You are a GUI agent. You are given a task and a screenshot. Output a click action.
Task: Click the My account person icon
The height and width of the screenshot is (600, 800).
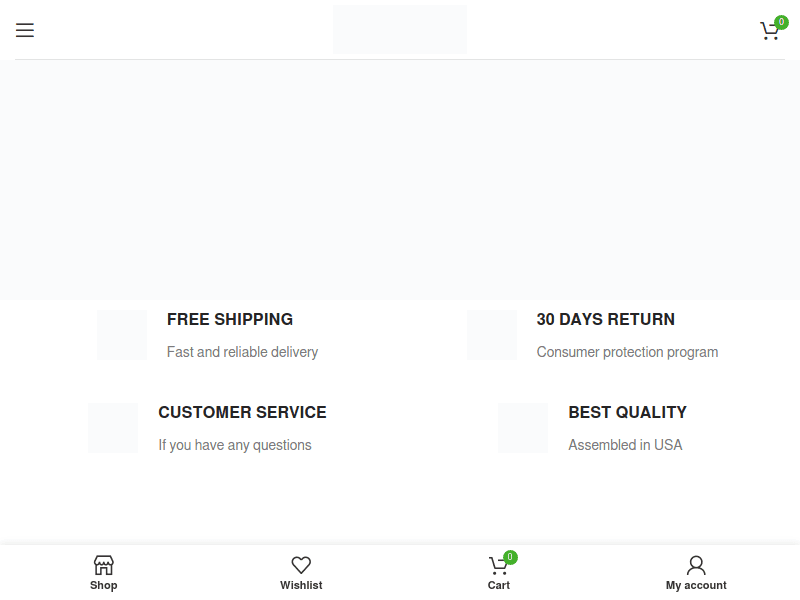(696, 565)
